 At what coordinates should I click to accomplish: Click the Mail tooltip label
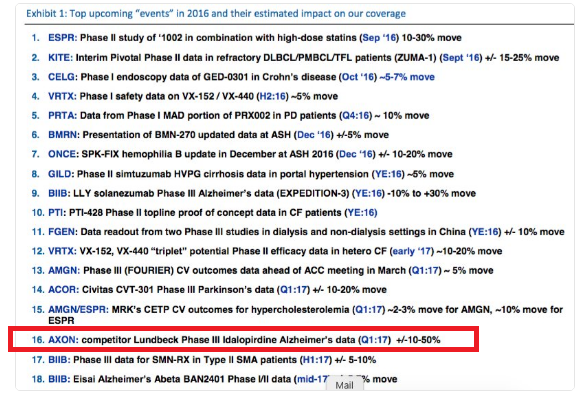[x=344, y=385]
